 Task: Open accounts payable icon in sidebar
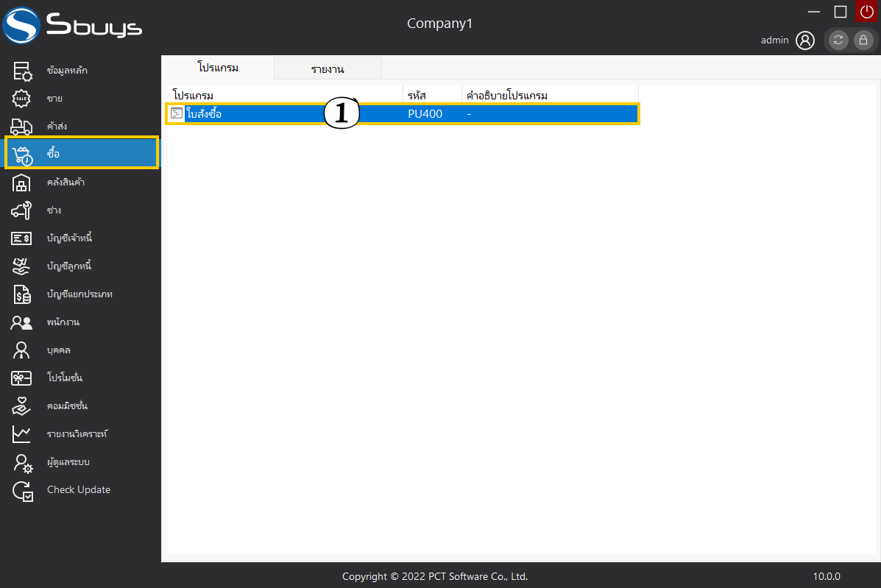21,238
